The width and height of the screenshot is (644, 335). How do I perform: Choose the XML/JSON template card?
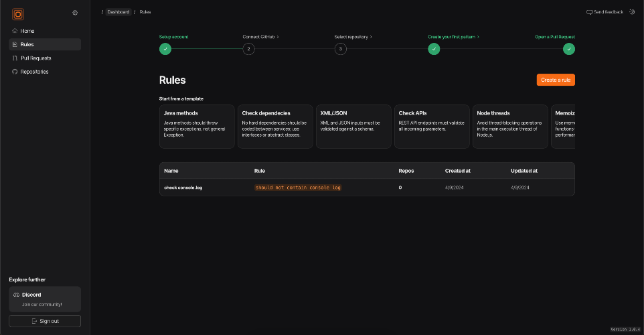tap(353, 127)
